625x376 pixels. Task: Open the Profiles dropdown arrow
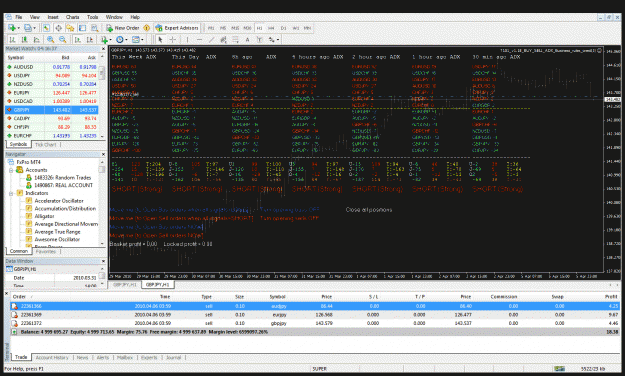tap(34, 28)
